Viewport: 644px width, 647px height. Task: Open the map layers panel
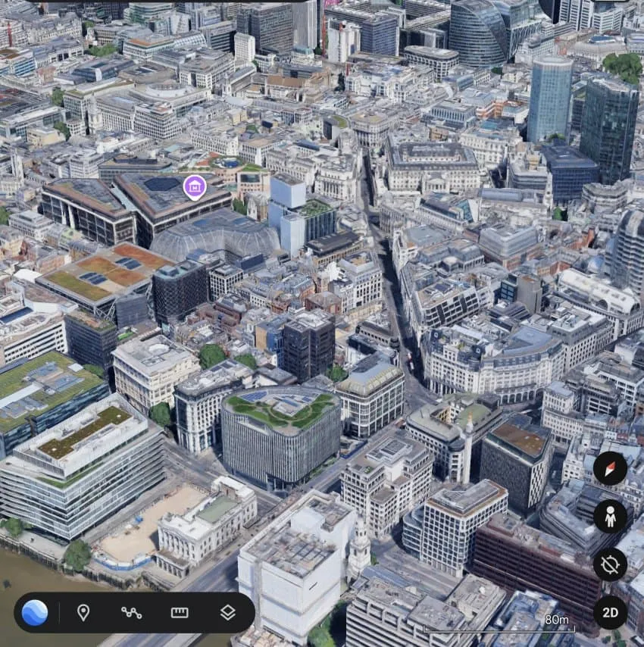(228, 613)
